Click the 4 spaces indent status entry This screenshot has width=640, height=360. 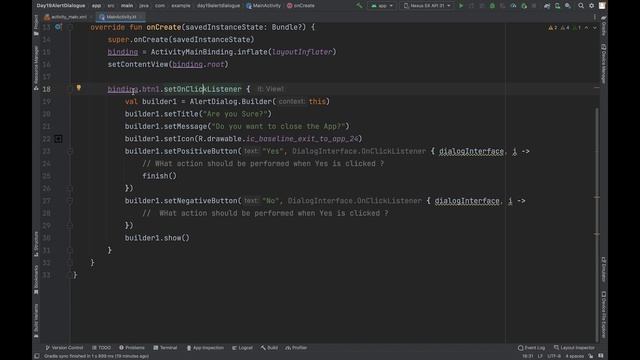pyautogui.click(x=574, y=356)
